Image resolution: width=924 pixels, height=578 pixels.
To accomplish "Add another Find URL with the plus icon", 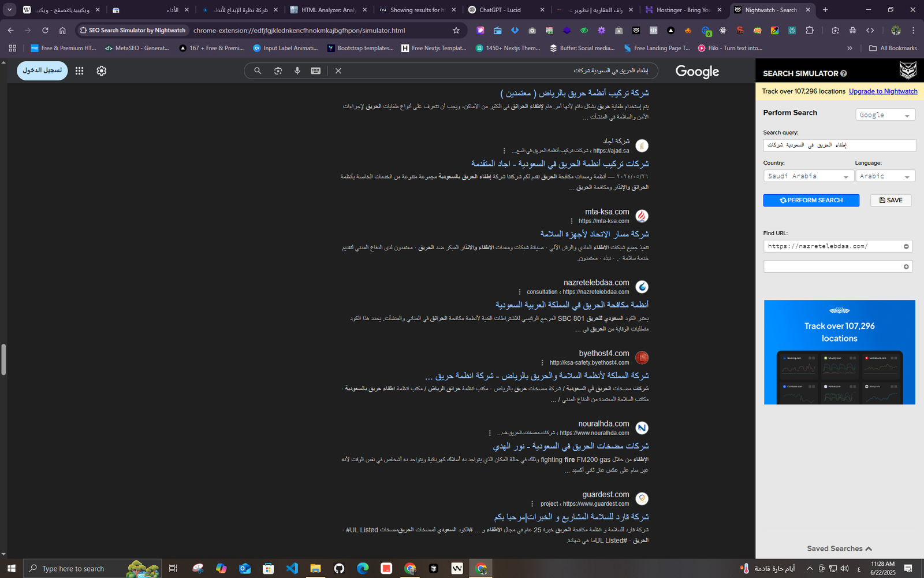I will [906, 266].
